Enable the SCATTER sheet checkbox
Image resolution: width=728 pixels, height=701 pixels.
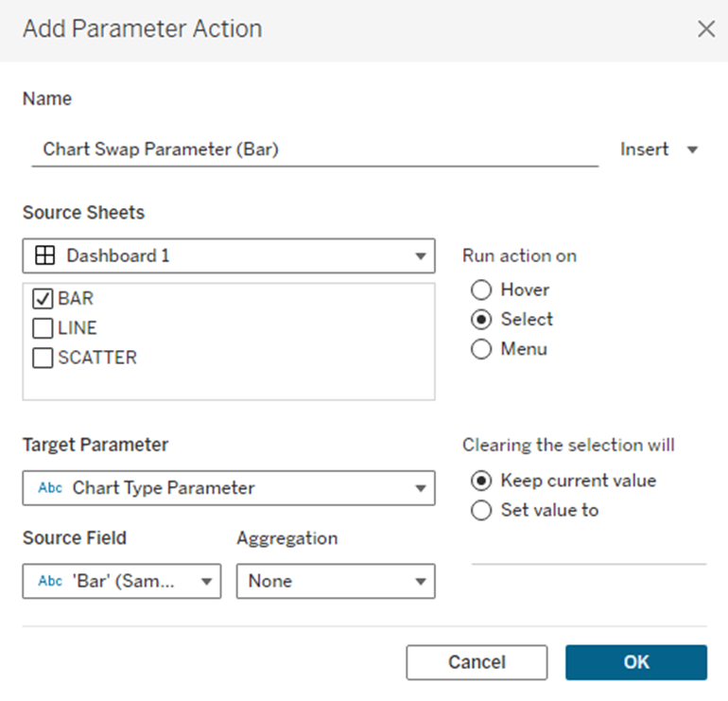click(x=43, y=358)
